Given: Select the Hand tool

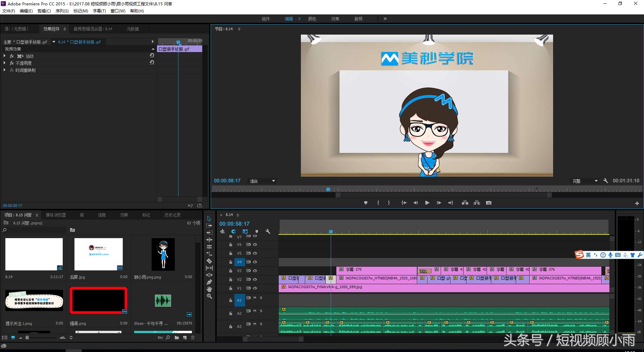Looking at the screenshot, I should click(x=209, y=289).
